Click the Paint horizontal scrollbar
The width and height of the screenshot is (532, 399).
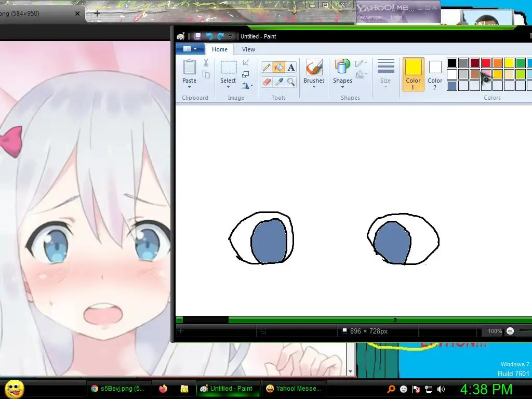point(380,320)
